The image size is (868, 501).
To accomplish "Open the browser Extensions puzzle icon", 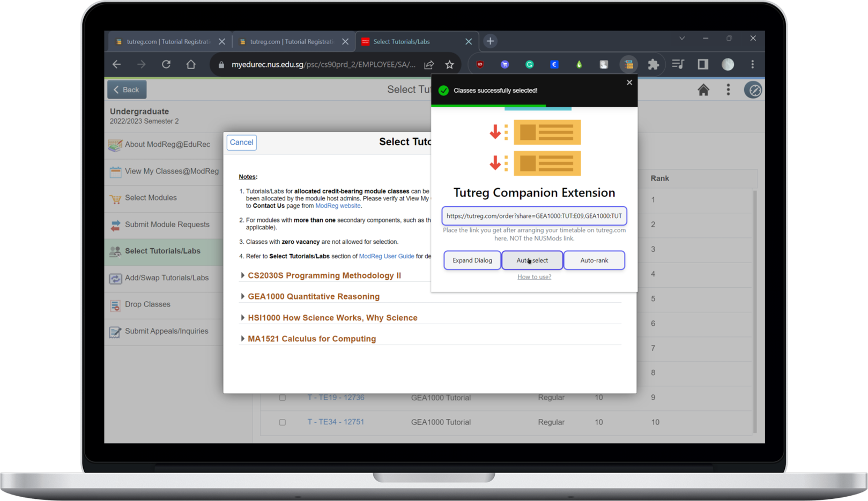I will [653, 64].
